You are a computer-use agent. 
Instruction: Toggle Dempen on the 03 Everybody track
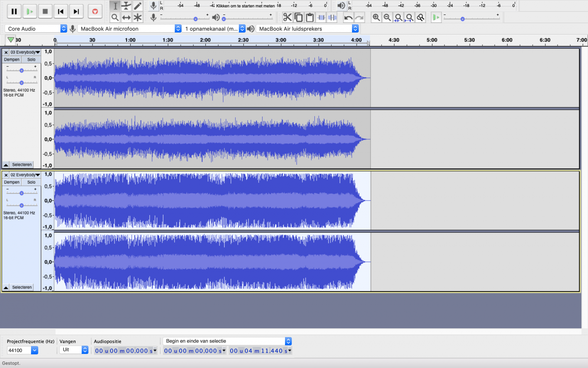click(12, 60)
